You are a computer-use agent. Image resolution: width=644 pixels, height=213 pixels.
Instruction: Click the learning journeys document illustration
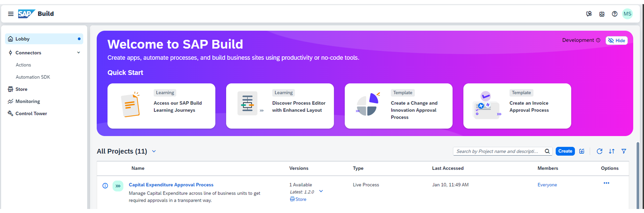[131, 105]
